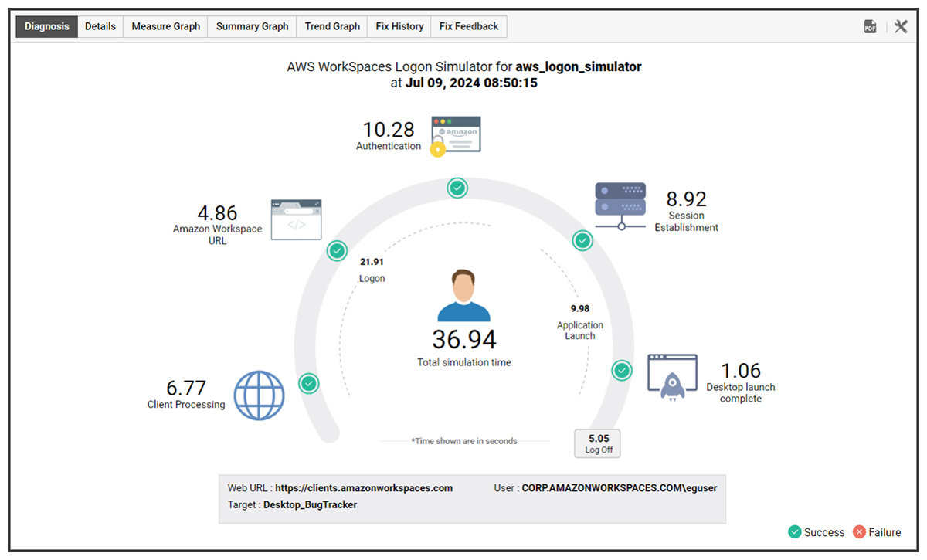Export the diagnosis as PDF
This screenshot has width=927, height=560.
(x=871, y=27)
